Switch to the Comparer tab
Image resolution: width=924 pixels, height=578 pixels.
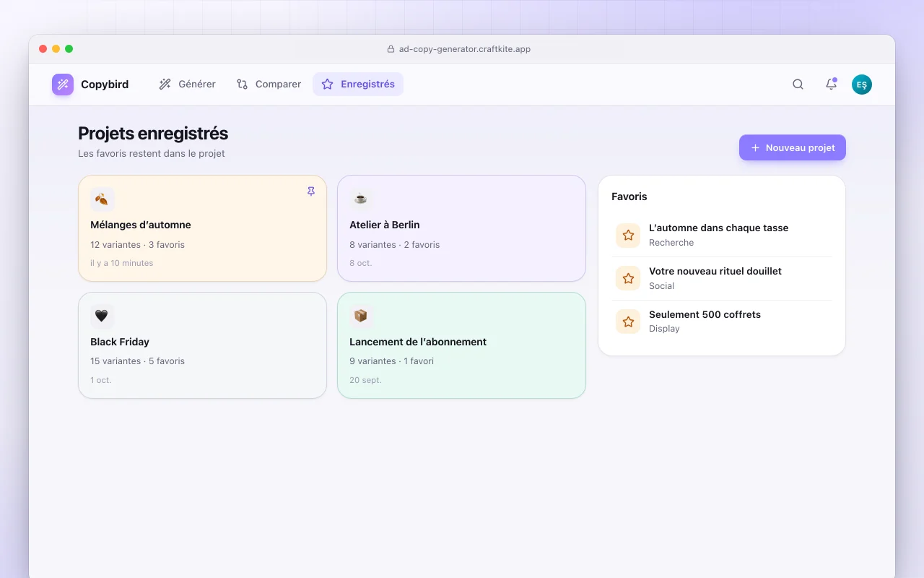269,84
